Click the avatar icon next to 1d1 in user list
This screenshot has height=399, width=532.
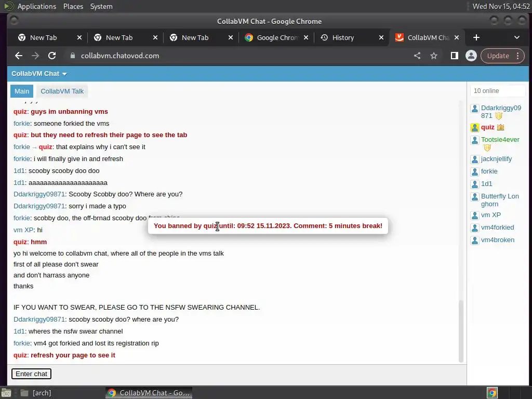click(x=475, y=184)
